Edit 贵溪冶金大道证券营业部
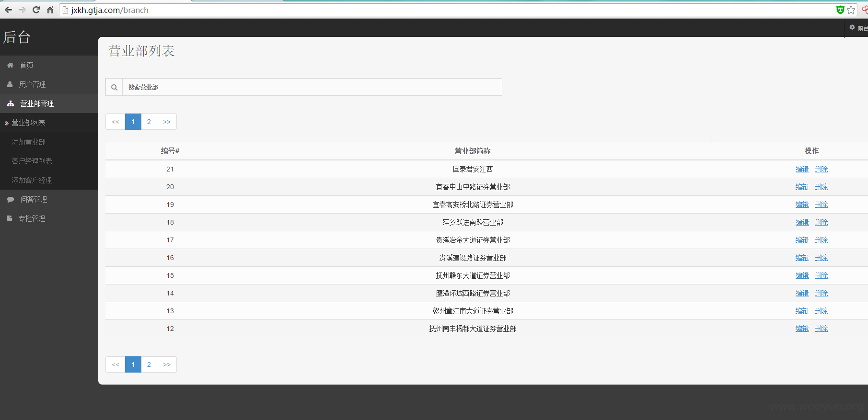This screenshot has height=420, width=868. pyautogui.click(x=802, y=240)
